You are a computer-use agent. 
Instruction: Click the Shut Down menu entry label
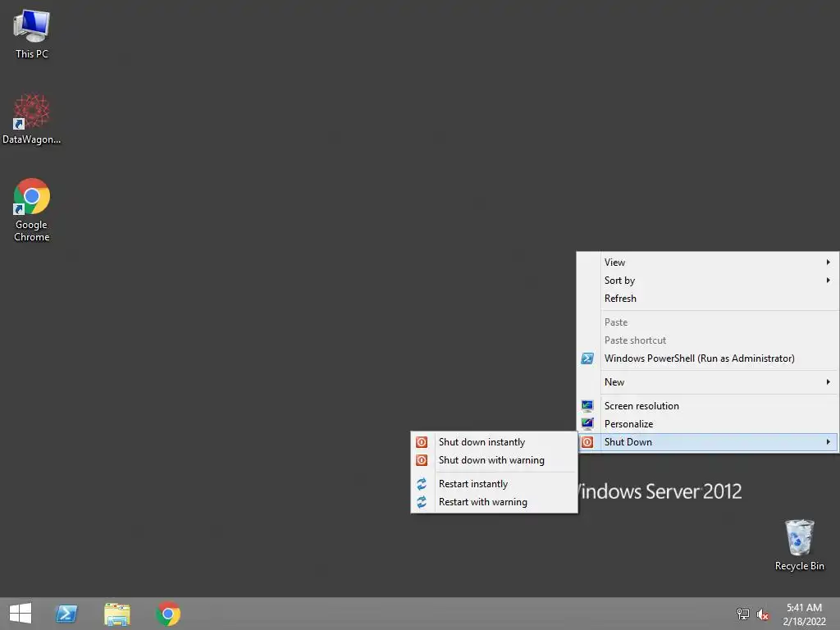[x=628, y=442]
